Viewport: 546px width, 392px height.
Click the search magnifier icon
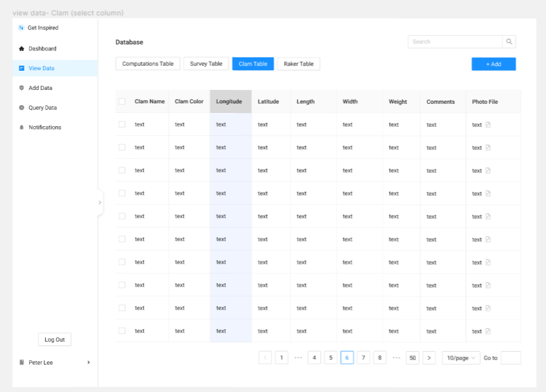point(509,41)
